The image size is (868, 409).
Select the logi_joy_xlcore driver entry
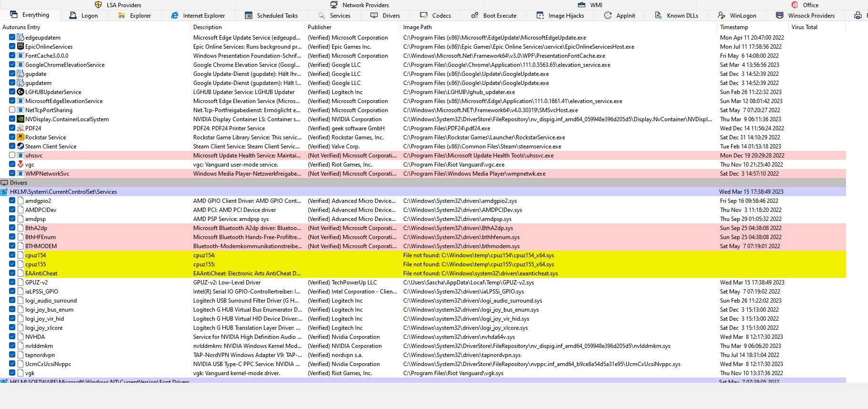click(x=423, y=327)
